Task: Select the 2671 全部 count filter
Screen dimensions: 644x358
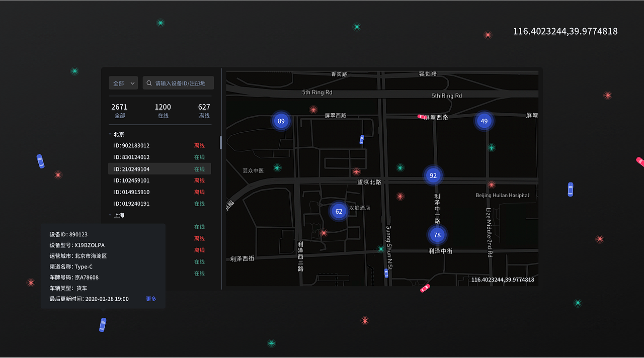Action: (x=119, y=111)
